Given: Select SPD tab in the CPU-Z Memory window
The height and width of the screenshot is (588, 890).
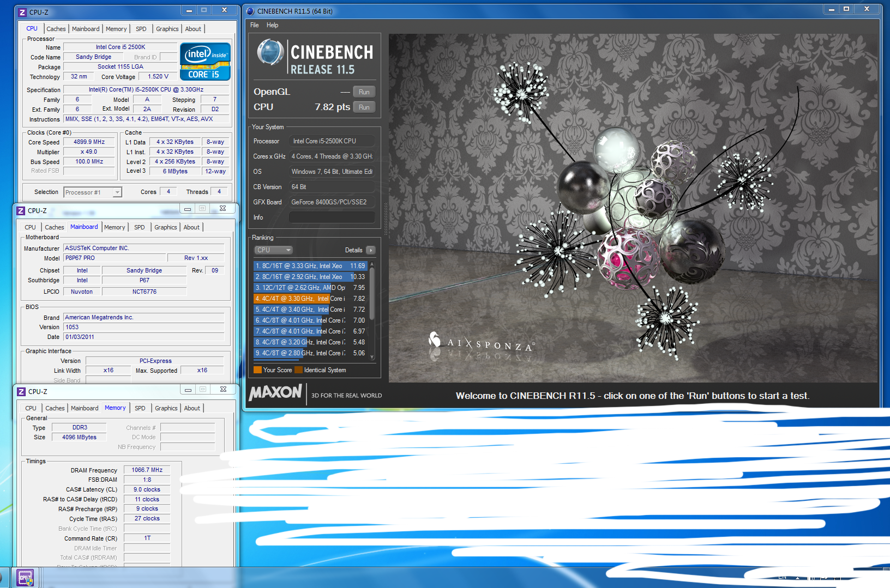Looking at the screenshot, I should pos(140,408).
